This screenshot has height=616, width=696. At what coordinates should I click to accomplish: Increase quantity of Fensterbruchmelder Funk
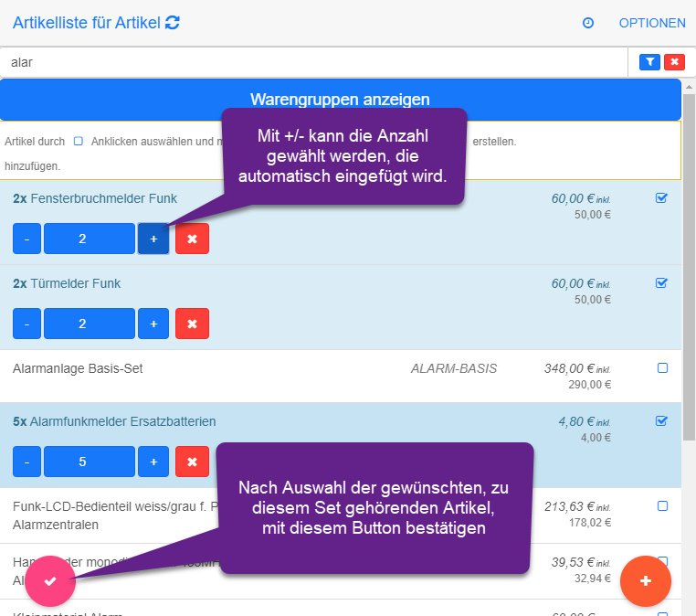[153, 239]
